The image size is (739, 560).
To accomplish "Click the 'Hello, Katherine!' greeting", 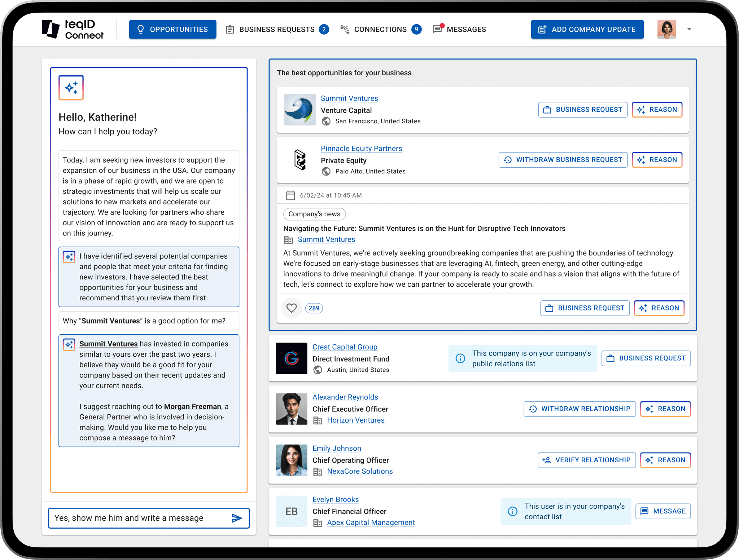I will [98, 117].
